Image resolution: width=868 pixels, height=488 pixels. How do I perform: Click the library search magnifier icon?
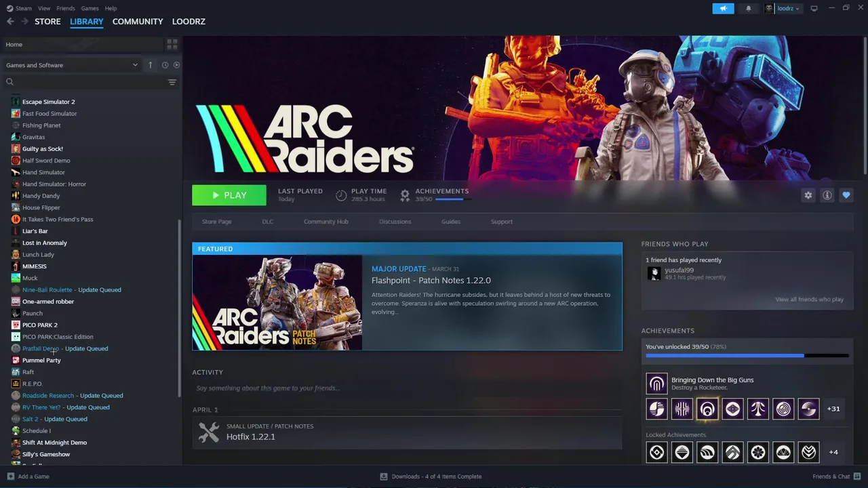[x=9, y=82]
